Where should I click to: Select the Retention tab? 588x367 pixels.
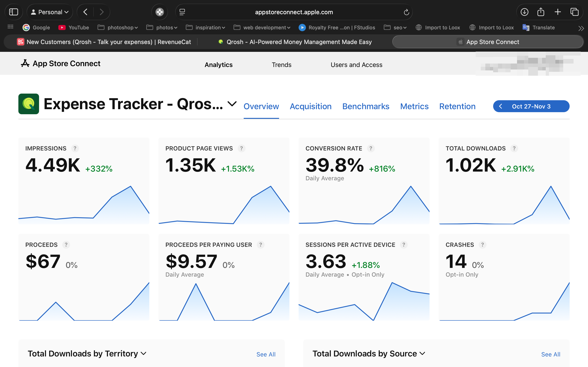coord(457,106)
